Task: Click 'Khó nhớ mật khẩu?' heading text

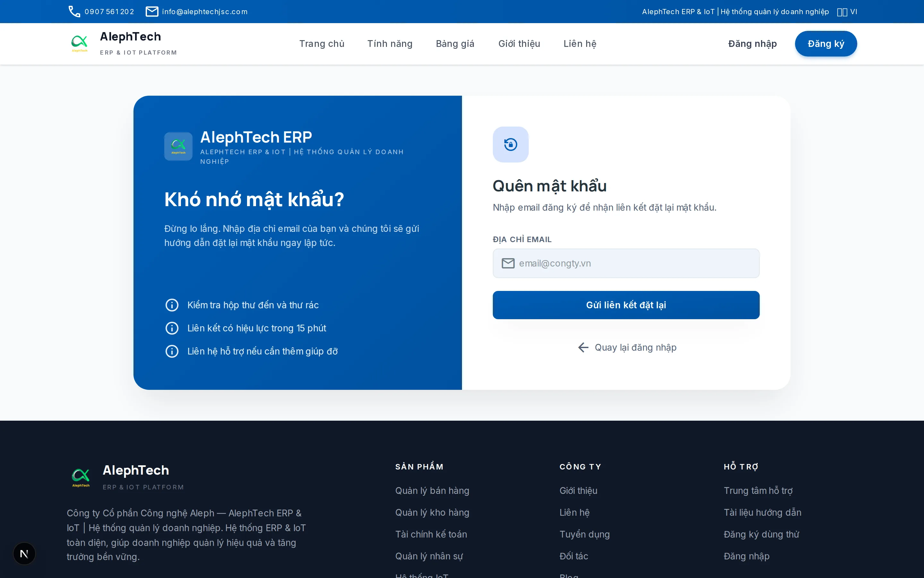Action: tap(254, 199)
